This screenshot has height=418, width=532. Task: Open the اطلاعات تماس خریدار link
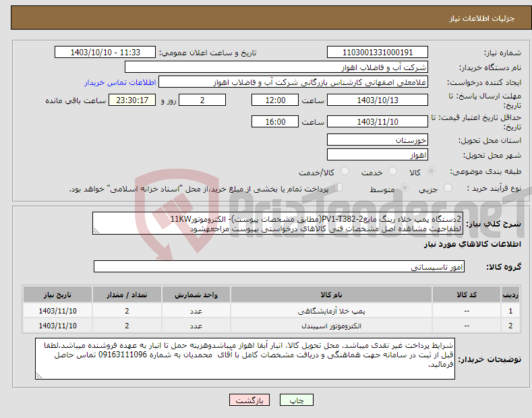click(x=120, y=82)
